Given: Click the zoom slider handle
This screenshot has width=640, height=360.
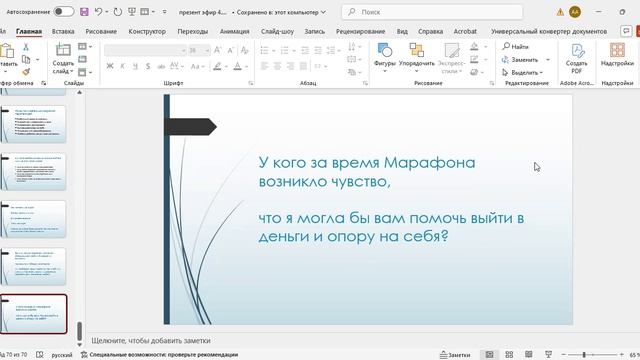Looking at the screenshot, I should [584, 355].
